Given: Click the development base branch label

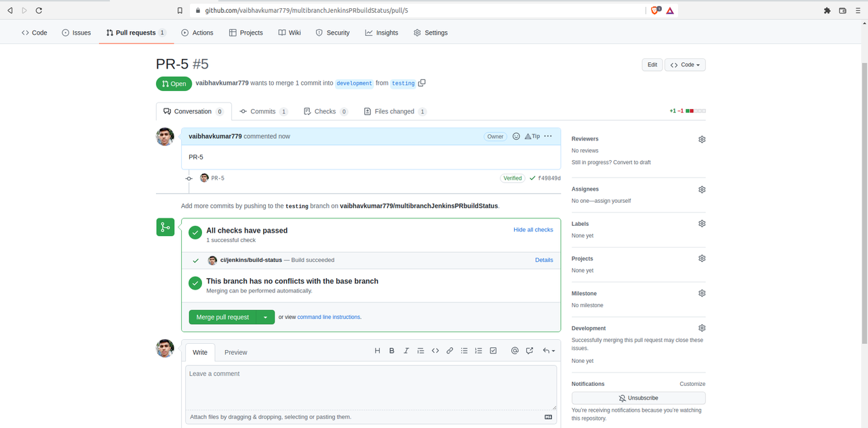Looking at the screenshot, I should pyautogui.click(x=355, y=83).
